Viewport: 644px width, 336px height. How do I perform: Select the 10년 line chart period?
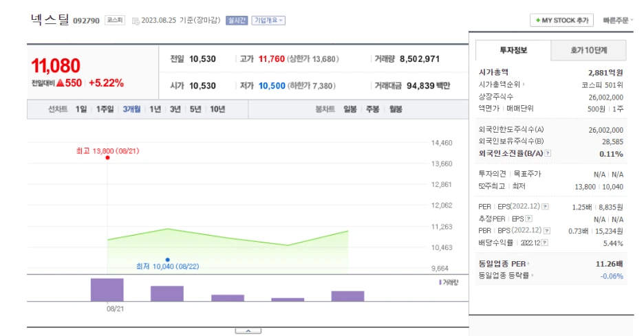pos(217,109)
